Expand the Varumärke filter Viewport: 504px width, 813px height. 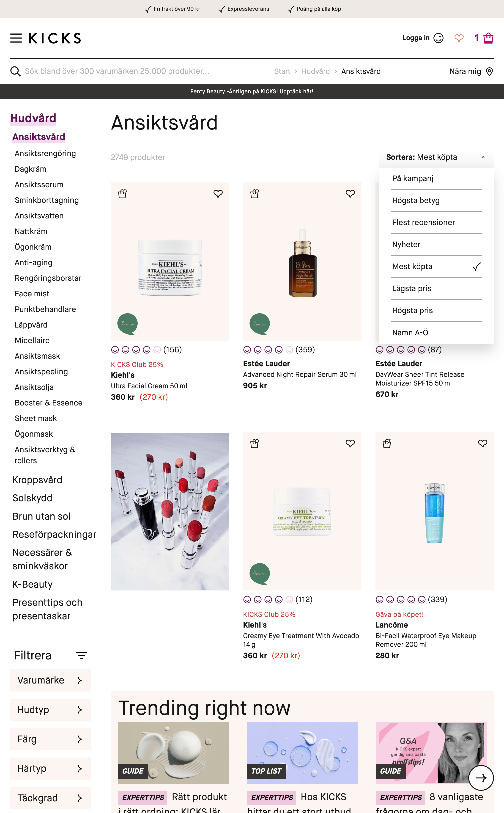point(50,680)
